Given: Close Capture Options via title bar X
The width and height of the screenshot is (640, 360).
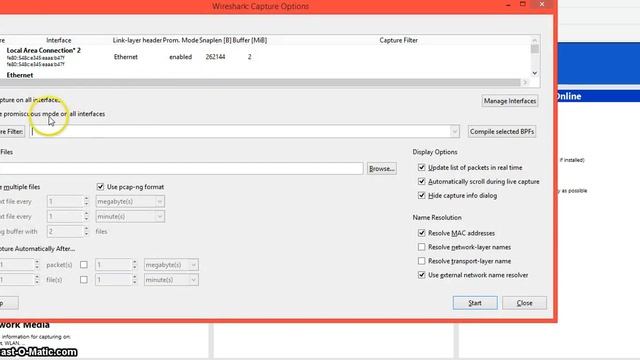Looking at the screenshot, I should pos(542,4).
